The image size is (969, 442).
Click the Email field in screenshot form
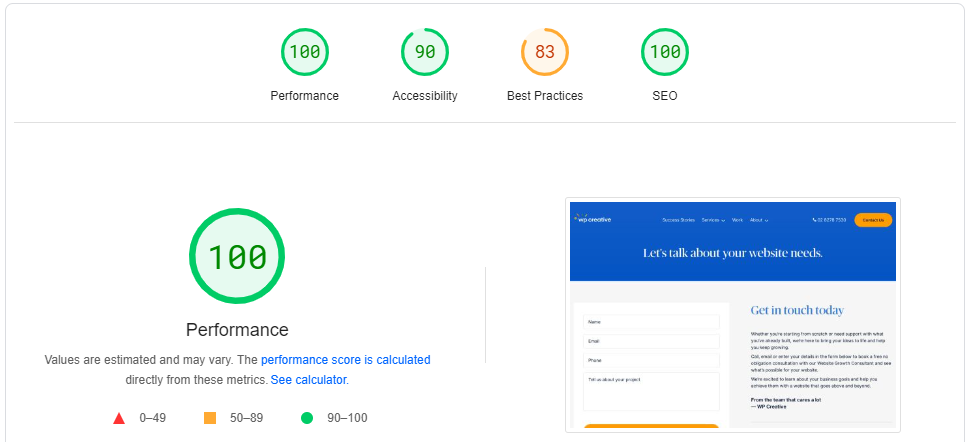(651, 341)
